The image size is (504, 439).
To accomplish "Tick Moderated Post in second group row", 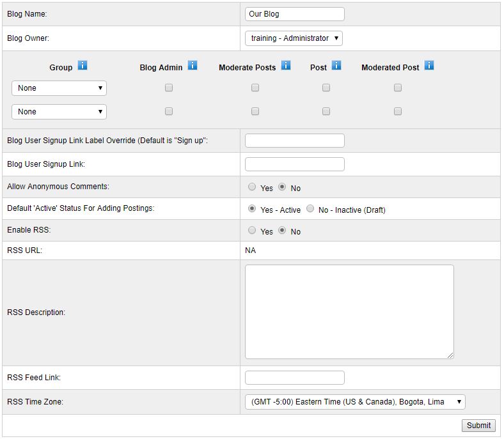I will [398, 111].
